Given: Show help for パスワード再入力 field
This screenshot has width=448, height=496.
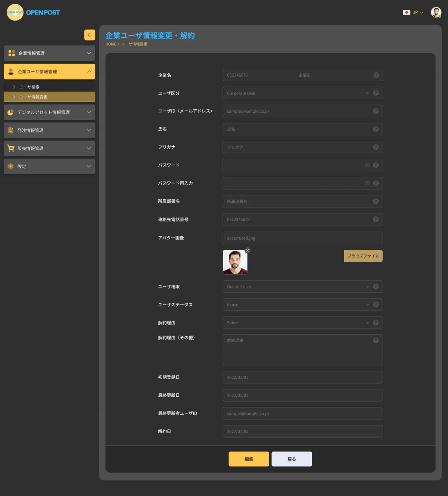Looking at the screenshot, I should pyautogui.click(x=376, y=183).
